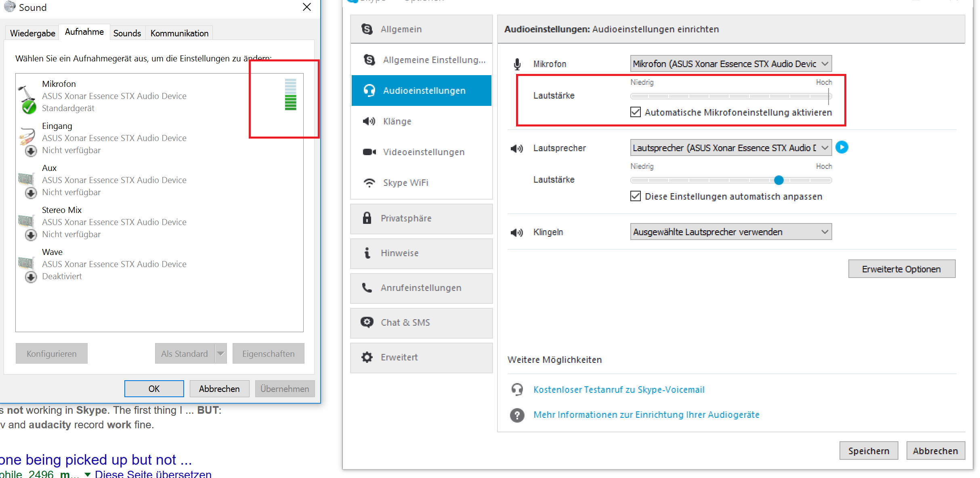Image resolution: width=980 pixels, height=478 pixels.
Task: Open the Klingeln output dropdown
Action: point(730,232)
